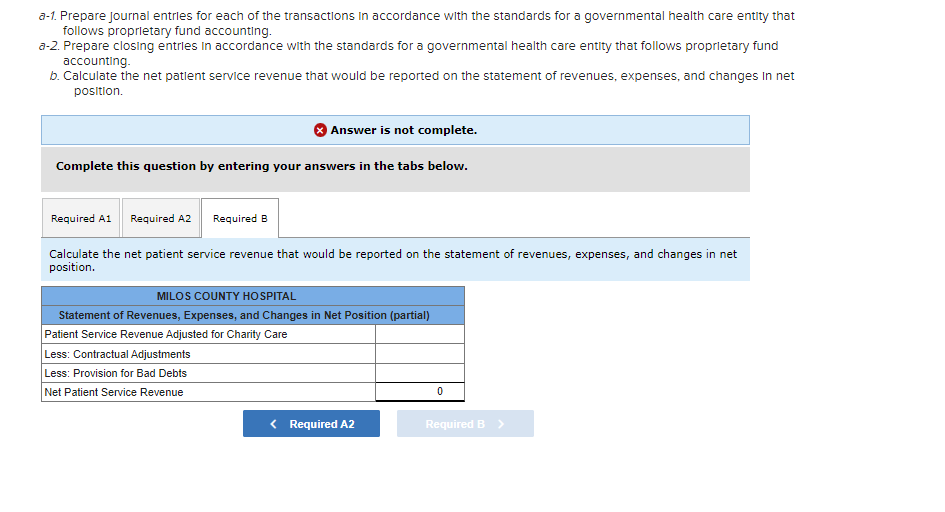Click Patient Service Revenue amount field

pyautogui.click(x=419, y=334)
